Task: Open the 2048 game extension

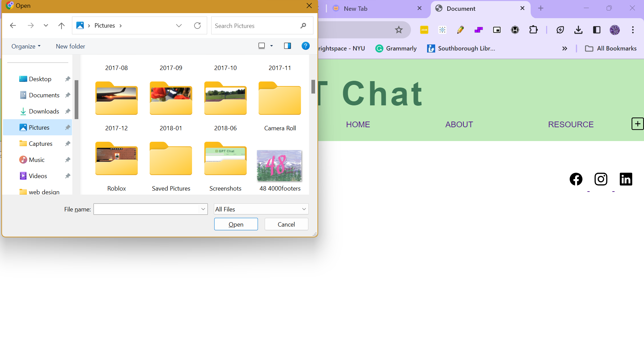Action: pyautogui.click(x=424, y=30)
